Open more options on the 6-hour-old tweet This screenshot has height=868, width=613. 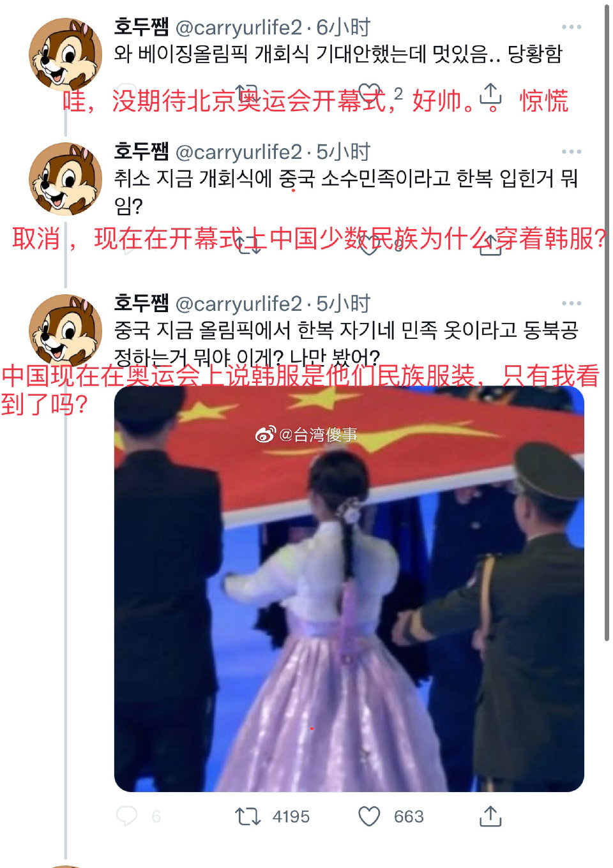[x=571, y=27]
